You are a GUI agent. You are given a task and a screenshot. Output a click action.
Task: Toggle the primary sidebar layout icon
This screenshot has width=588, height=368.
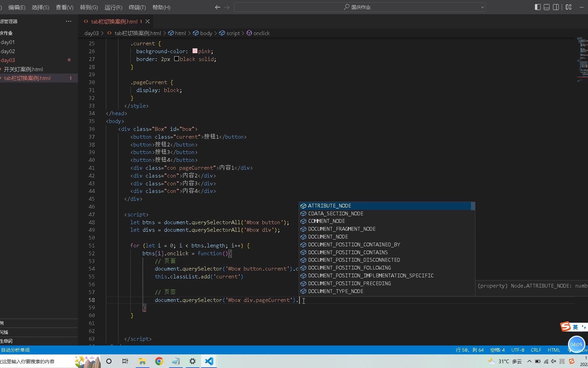(x=538, y=7)
